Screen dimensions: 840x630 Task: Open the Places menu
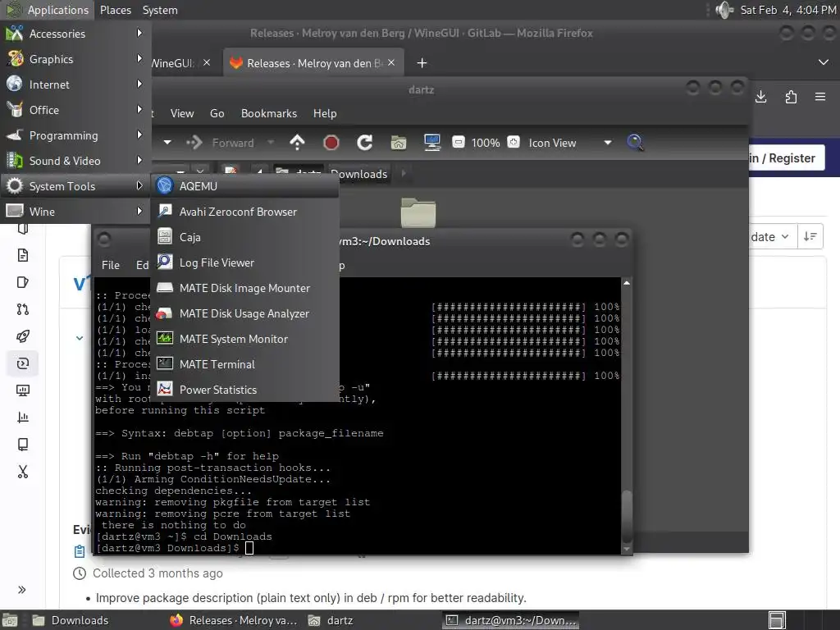click(x=115, y=10)
